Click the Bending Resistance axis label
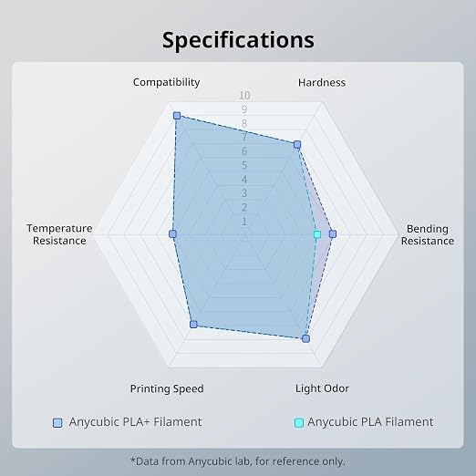 point(428,234)
